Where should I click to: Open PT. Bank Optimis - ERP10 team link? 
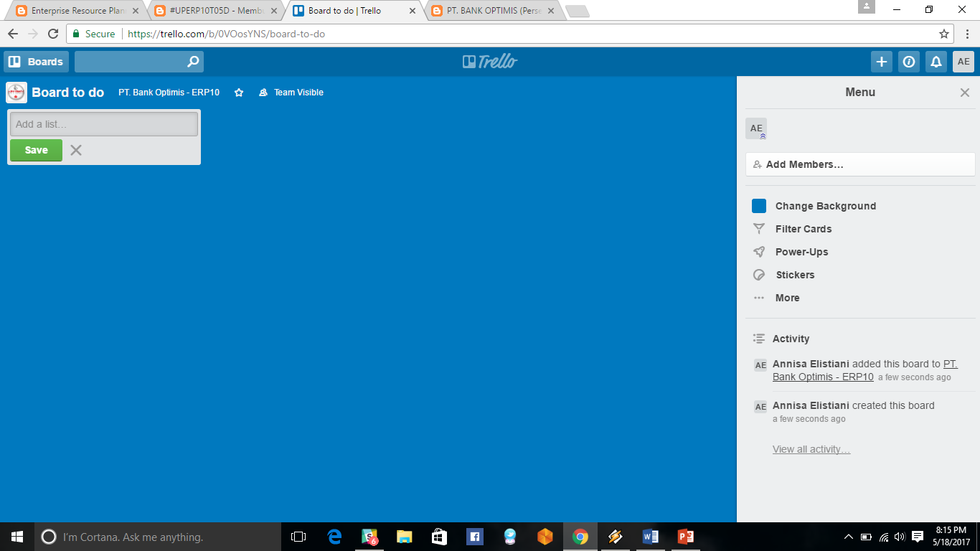169,93
